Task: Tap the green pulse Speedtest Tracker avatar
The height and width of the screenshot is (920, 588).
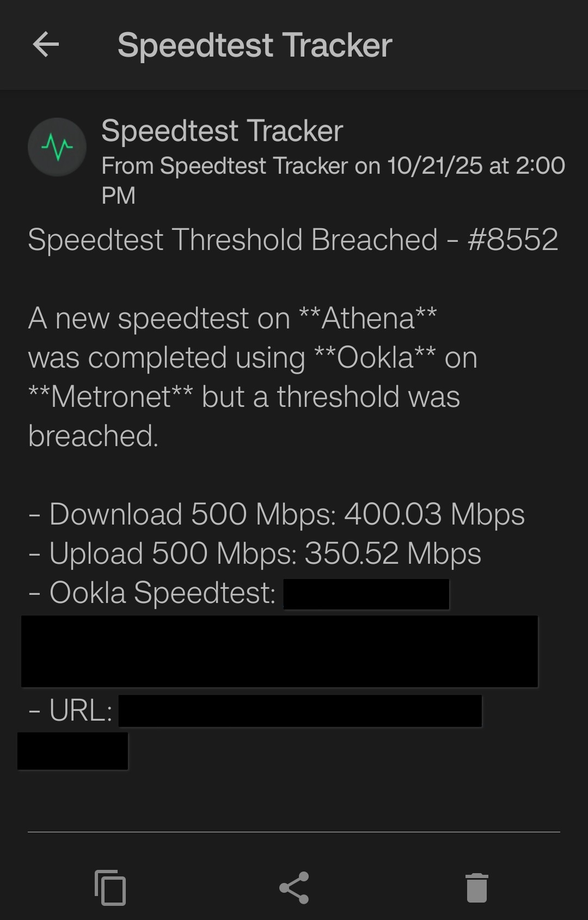Action: pos(57,147)
